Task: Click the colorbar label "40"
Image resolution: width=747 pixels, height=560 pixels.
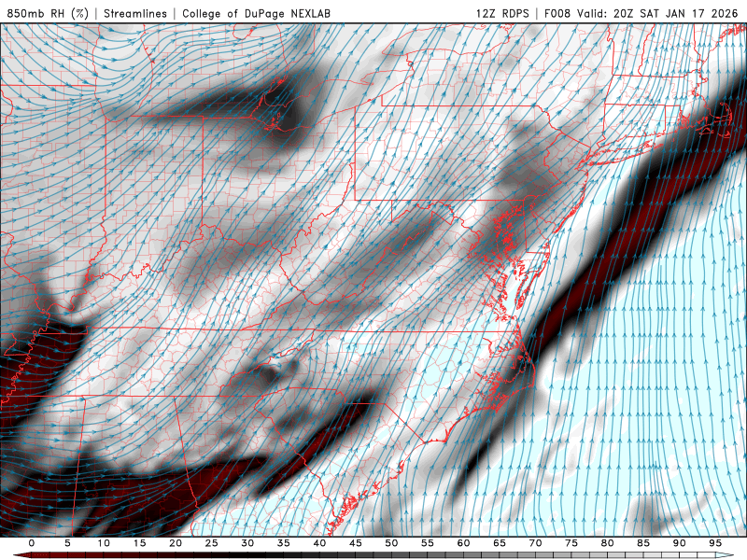Action: click(319, 543)
